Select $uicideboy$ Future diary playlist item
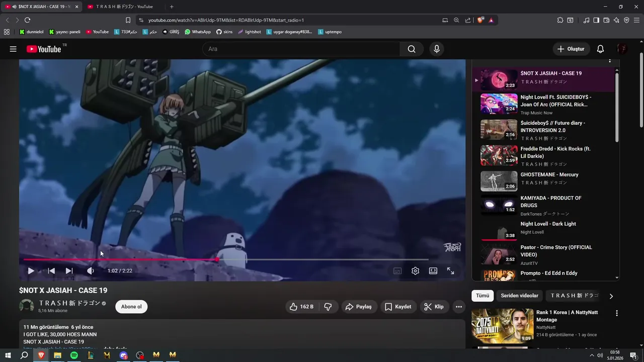Screen dimensions: 644x362 pyautogui.click(x=543, y=130)
